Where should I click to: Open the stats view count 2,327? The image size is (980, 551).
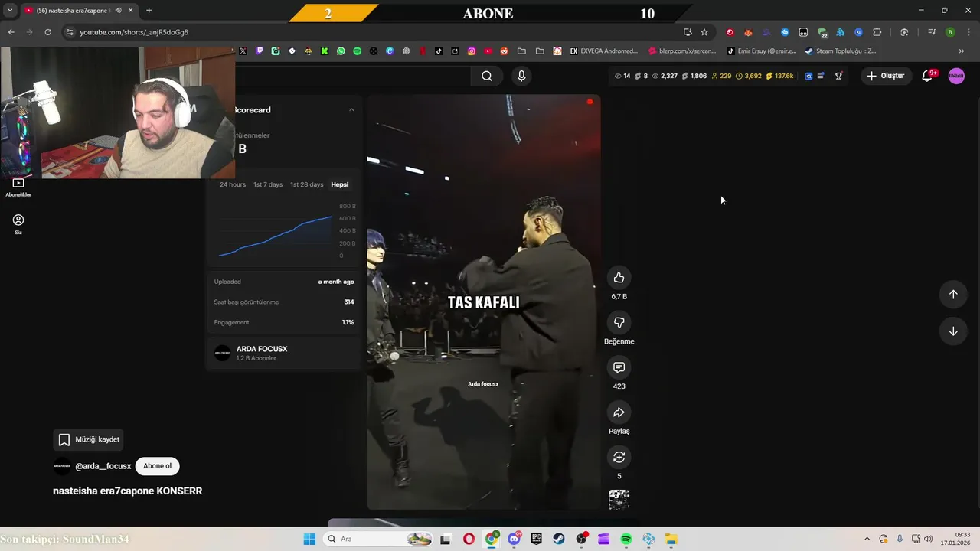(665, 76)
